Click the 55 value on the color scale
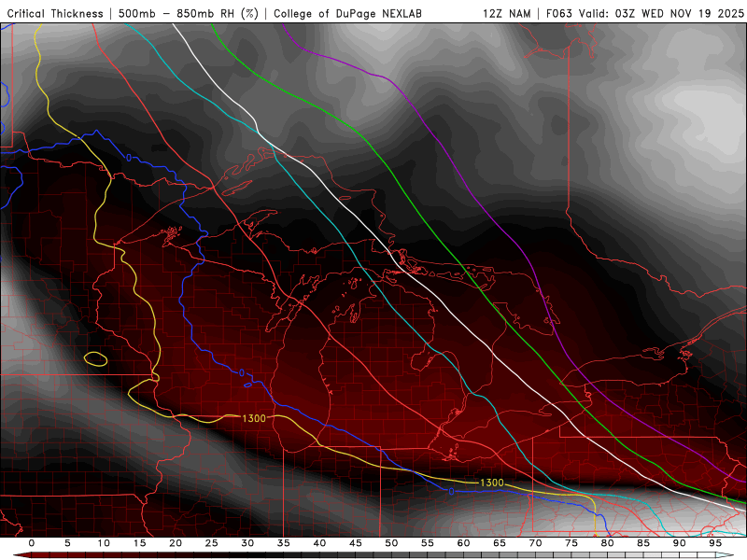The image size is (747, 560). [428, 543]
